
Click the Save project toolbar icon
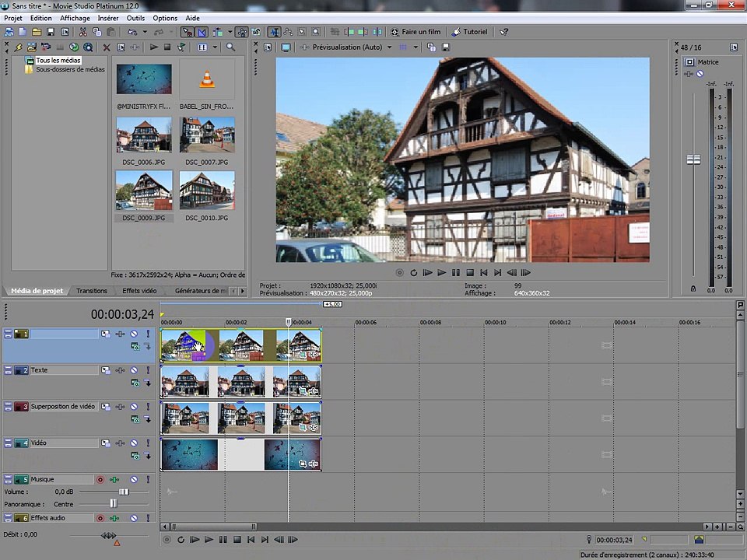pos(51,32)
